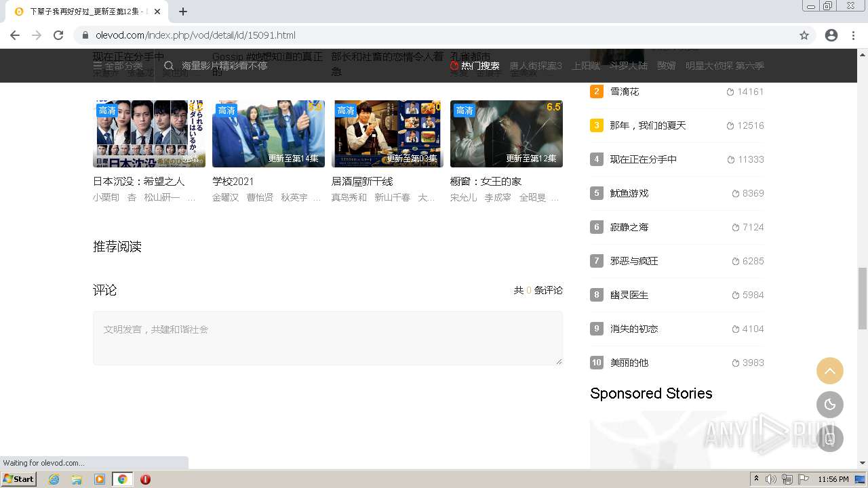This screenshot has height=488, width=868.
Task: Open the Windows Start menu
Action: pyautogui.click(x=19, y=479)
